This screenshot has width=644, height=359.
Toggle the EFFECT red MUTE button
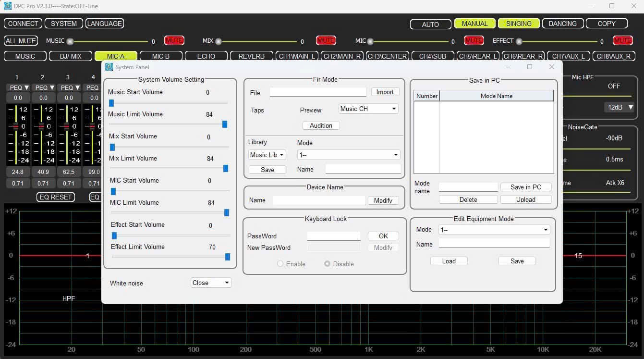point(622,41)
